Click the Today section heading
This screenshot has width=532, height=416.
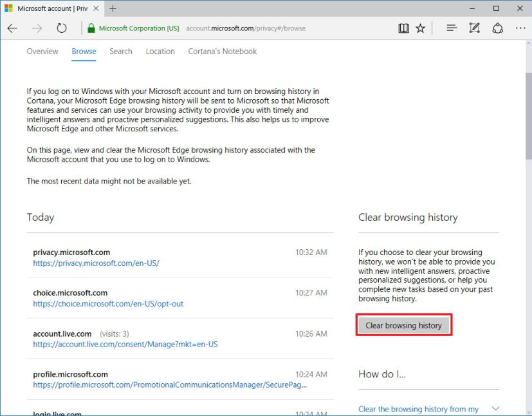click(41, 218)
